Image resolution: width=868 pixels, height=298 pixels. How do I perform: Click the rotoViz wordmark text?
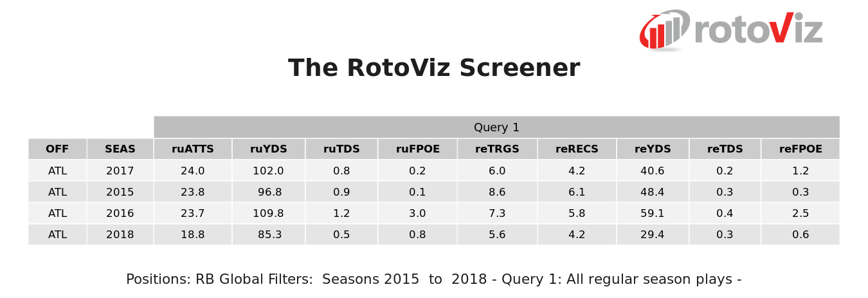[x=758, y=30]
